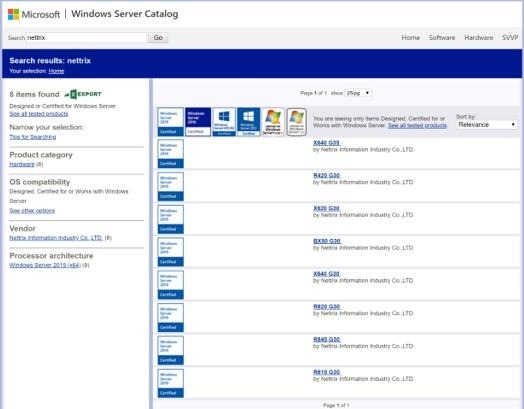Click the Narrow your selection label

pos(46,127)
